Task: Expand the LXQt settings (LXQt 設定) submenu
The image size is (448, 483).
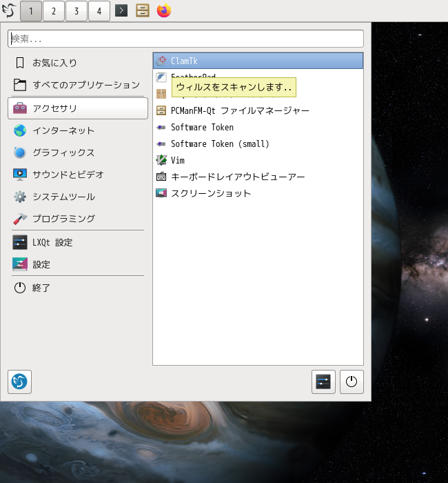Action: coord(52,242)
